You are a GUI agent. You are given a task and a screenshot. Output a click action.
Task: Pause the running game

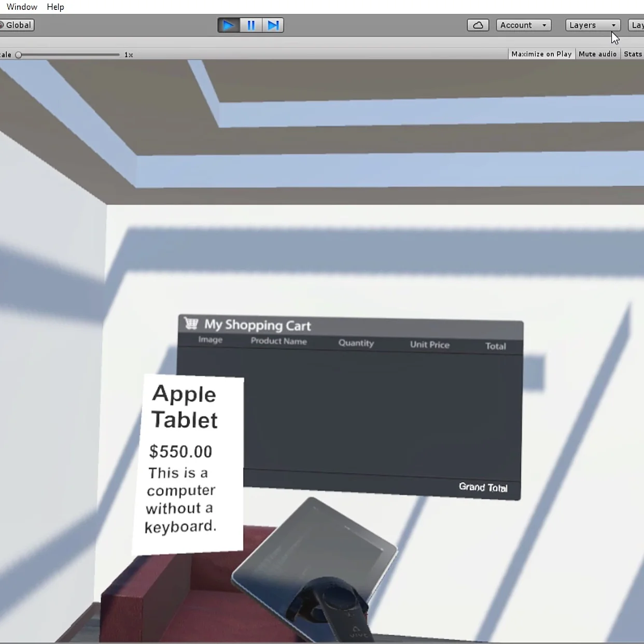click(x=251, y=25)
